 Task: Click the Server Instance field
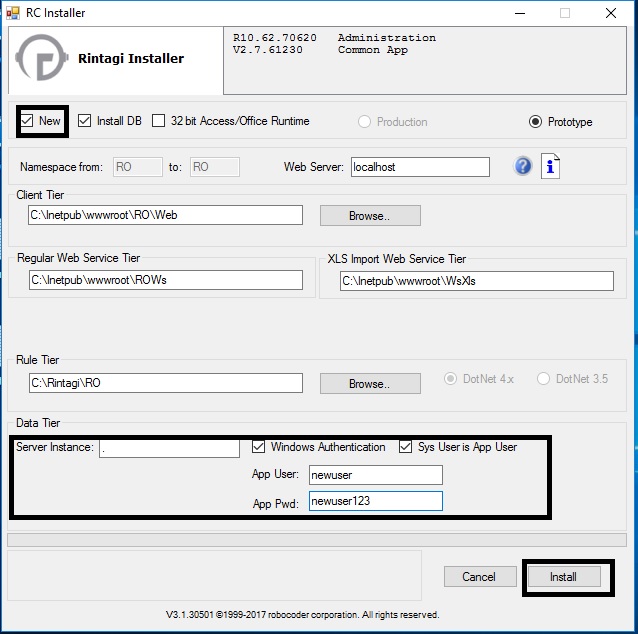coord(169,448)
